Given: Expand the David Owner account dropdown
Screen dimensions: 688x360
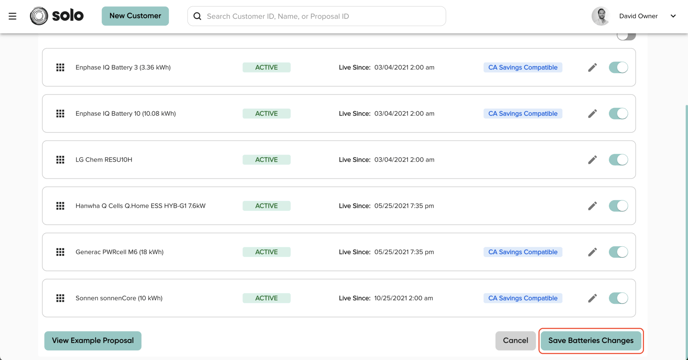Looking at the screenshot, I should click(673, 16).
